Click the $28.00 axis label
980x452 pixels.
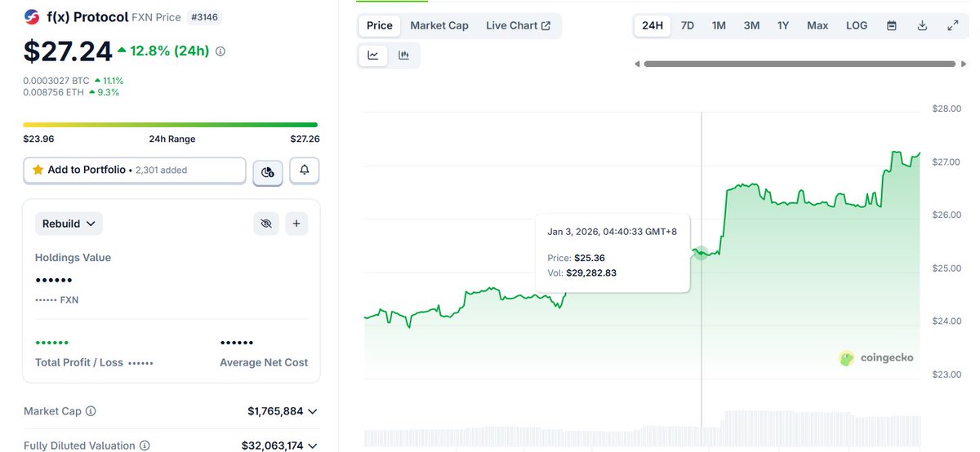tap(947, 109)
